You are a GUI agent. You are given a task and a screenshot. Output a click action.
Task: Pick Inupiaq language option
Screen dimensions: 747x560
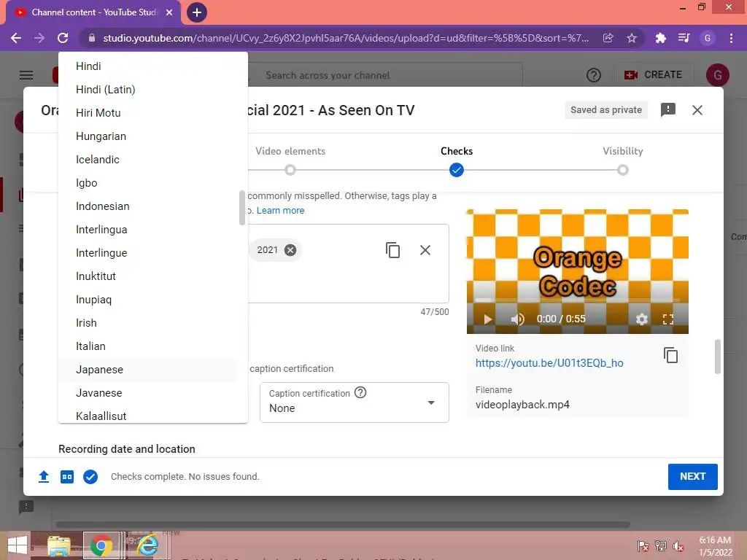(x=147, y=300)
